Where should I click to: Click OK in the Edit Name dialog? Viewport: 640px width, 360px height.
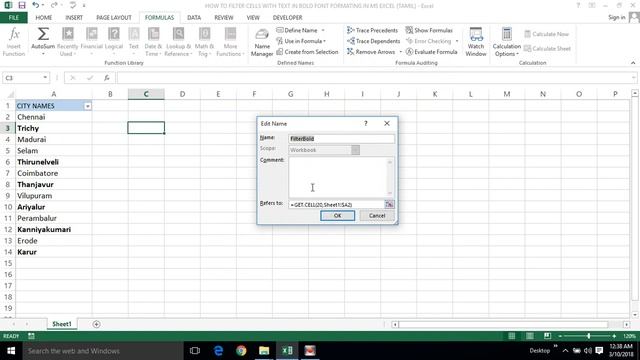(338, 216)
